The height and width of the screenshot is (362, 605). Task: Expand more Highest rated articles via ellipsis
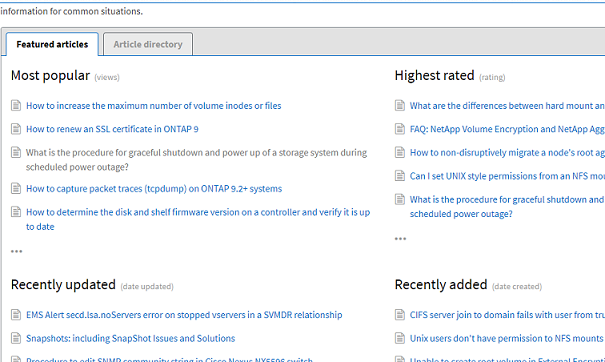tap(401, 239)
